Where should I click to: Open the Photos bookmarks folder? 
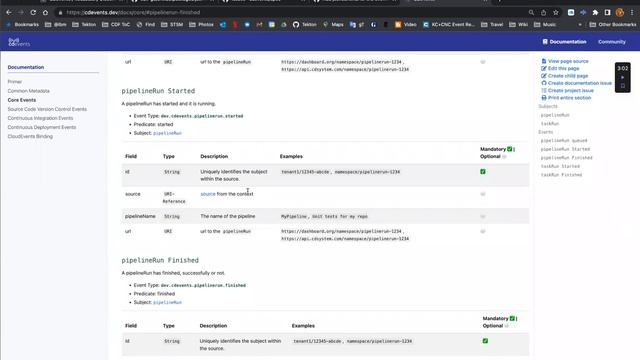(201, 24)
